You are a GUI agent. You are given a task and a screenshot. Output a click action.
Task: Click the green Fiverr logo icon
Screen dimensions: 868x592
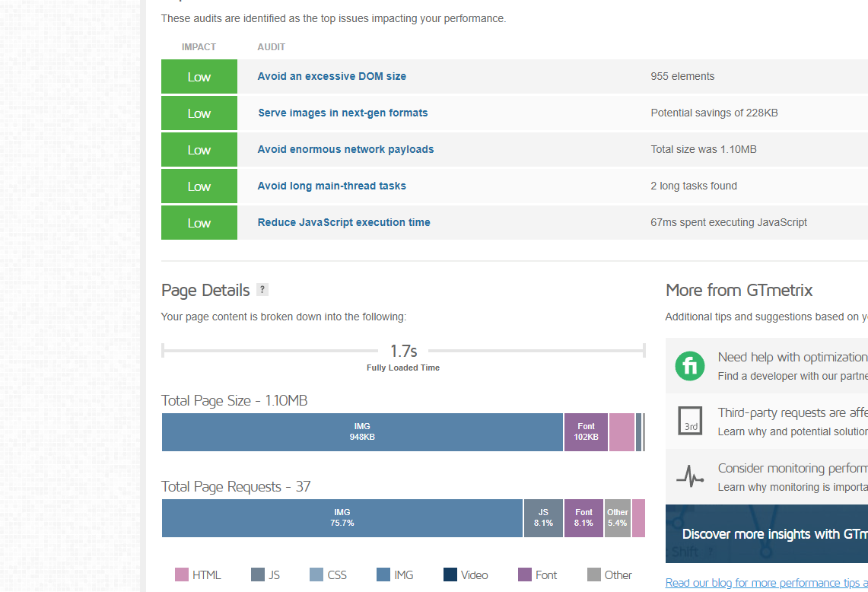click(690, 366)
